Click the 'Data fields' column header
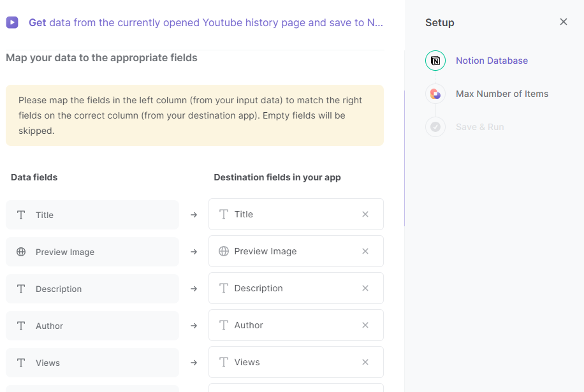 coord(34,177)
